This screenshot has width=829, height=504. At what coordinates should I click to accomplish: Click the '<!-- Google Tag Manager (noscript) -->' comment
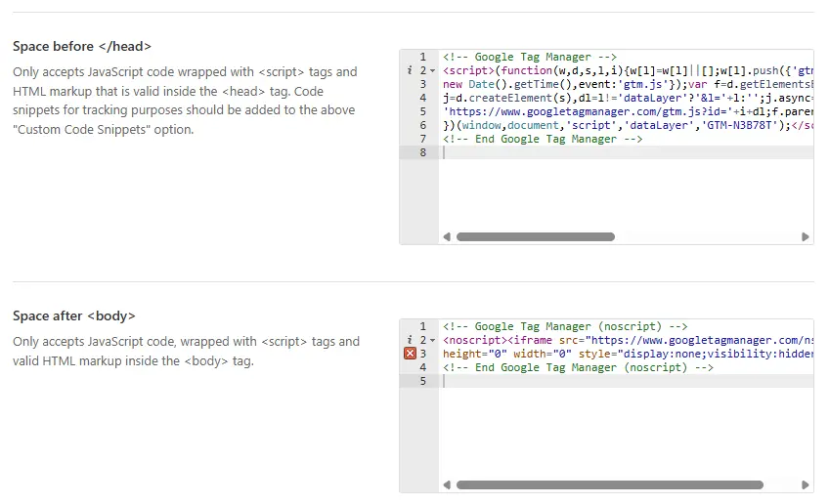tap(565, 326)
